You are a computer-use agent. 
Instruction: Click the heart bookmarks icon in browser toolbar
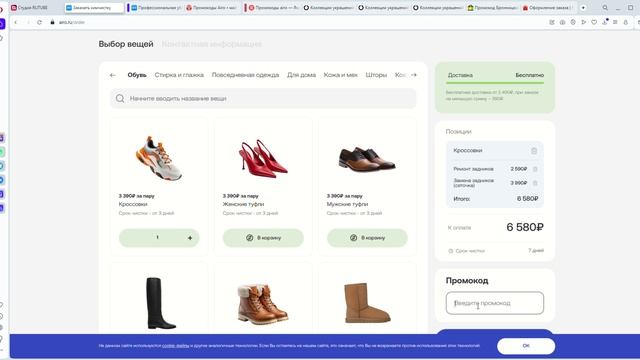[594, 22]
